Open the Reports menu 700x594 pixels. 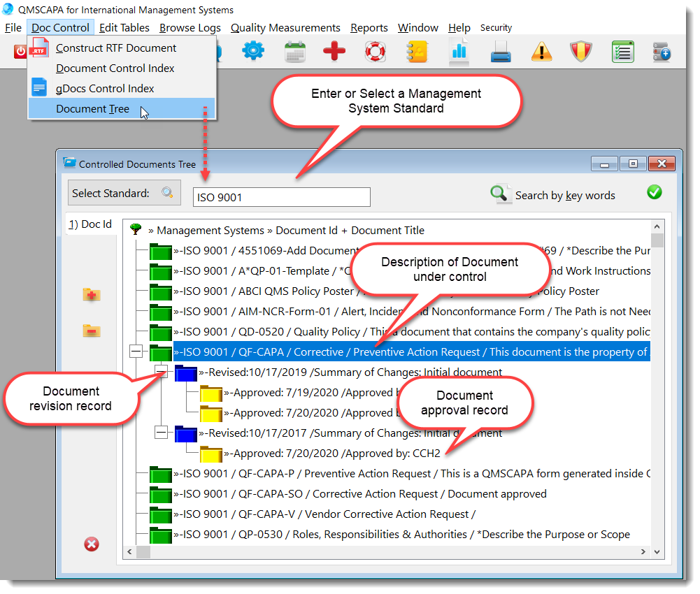tap(369, 28)
